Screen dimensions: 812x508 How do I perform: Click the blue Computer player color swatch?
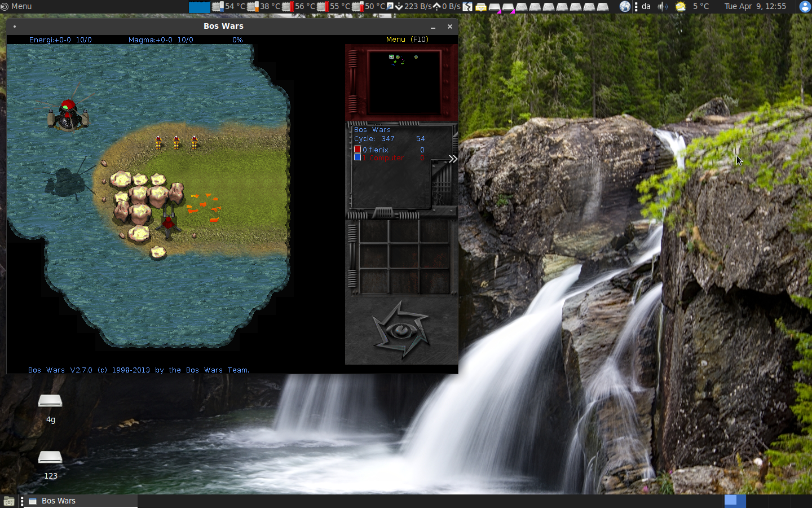[358, 157]
